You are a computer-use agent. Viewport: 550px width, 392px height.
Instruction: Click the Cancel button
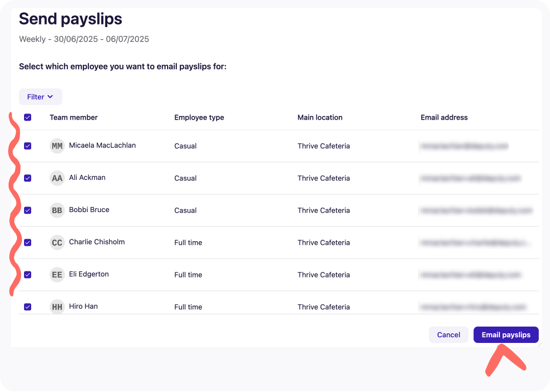click(x=448, y=335)
